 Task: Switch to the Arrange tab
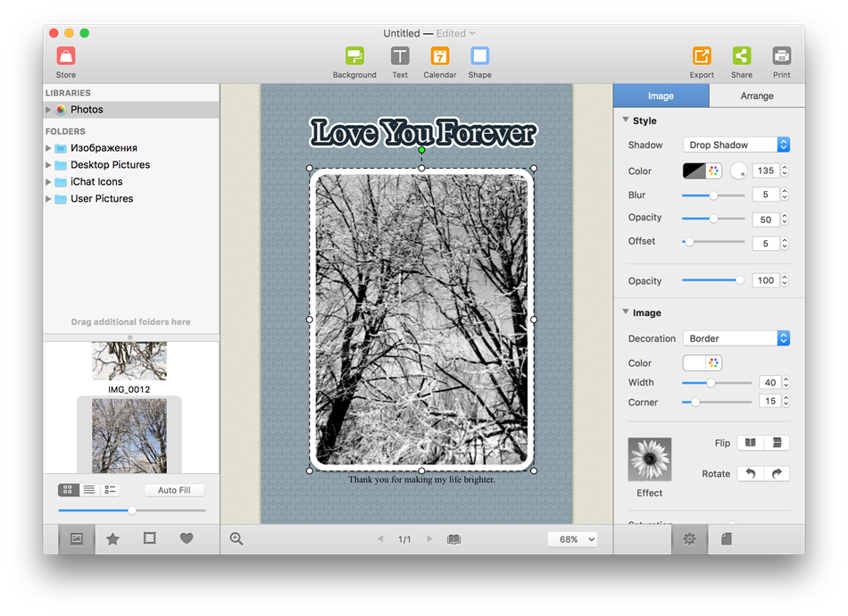pos(757,96)
